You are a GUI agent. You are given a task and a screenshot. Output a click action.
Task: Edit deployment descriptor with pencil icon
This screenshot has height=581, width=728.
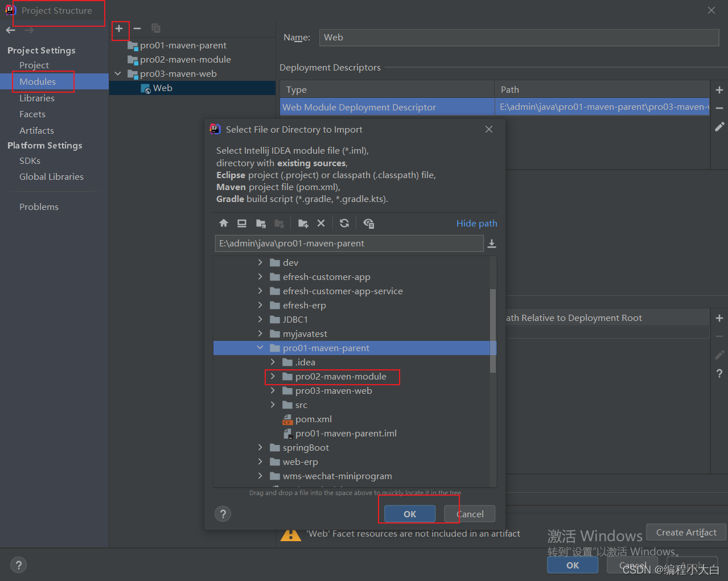(719, 127)
